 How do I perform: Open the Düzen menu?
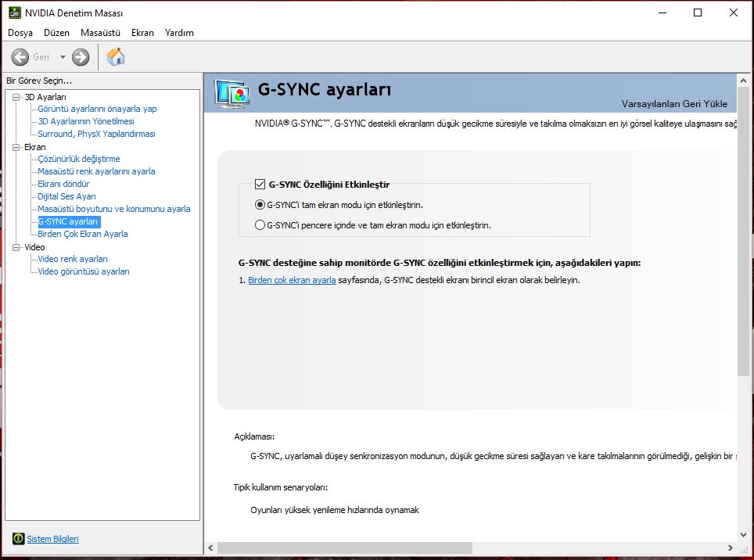coord(57,33)
